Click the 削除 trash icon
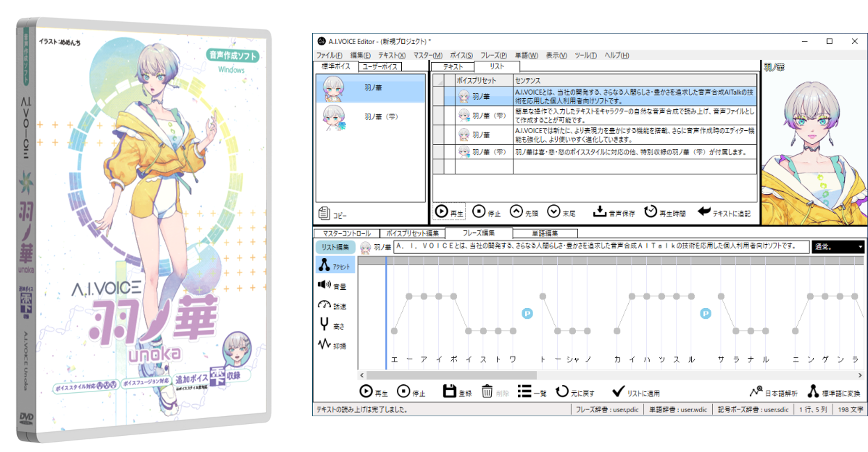The height and width of the screenshot is (452, 868). [487, 391]
